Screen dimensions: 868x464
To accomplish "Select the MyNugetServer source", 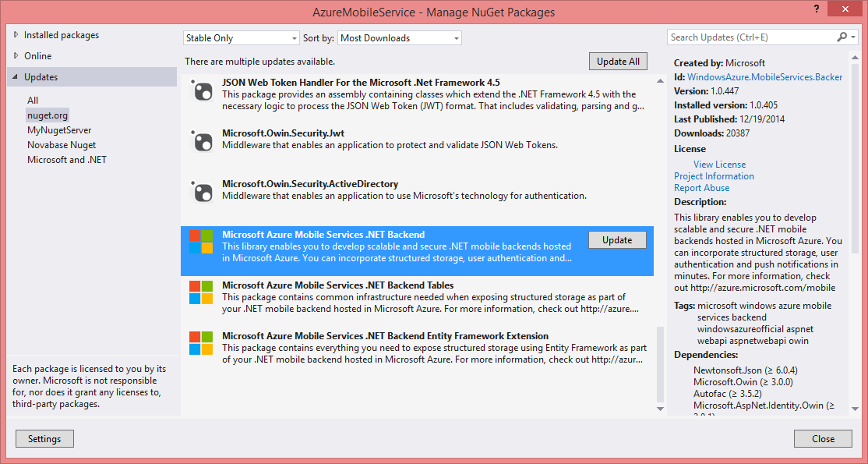I will click(59, 130).
